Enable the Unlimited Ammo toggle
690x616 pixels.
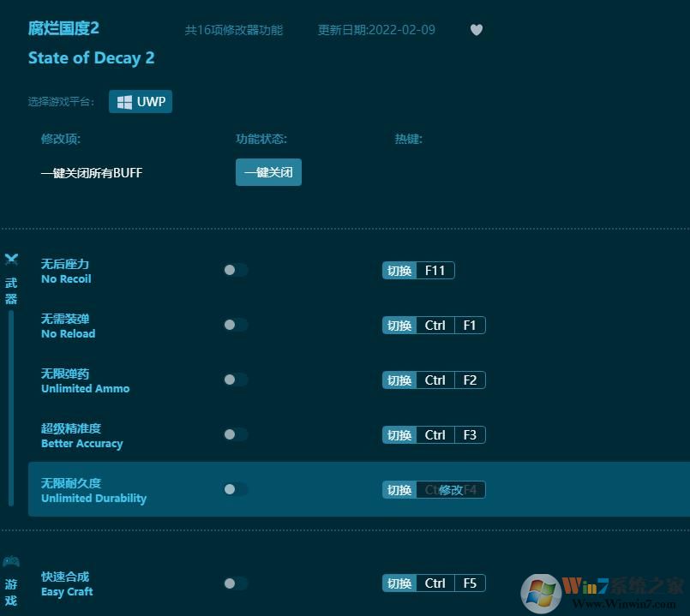tap(235, 380)
